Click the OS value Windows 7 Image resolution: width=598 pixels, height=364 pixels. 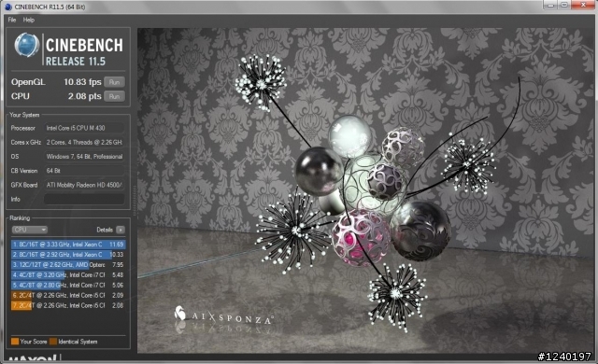(84, 157)
